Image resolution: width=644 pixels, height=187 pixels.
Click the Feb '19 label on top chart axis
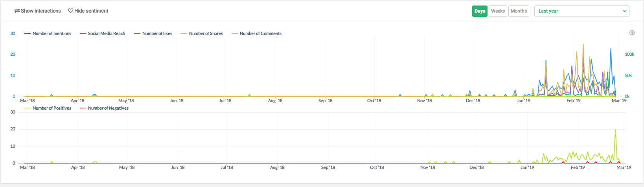(573, 101)
